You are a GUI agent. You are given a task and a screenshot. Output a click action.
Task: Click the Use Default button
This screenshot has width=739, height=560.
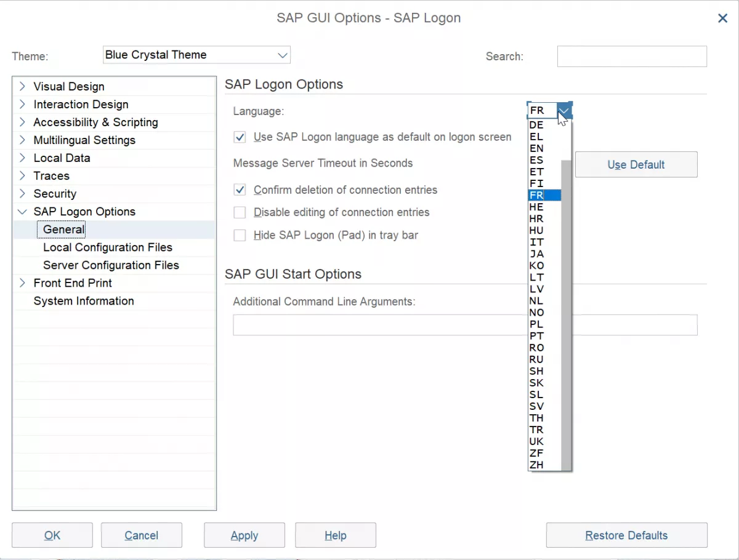(636, 165)
